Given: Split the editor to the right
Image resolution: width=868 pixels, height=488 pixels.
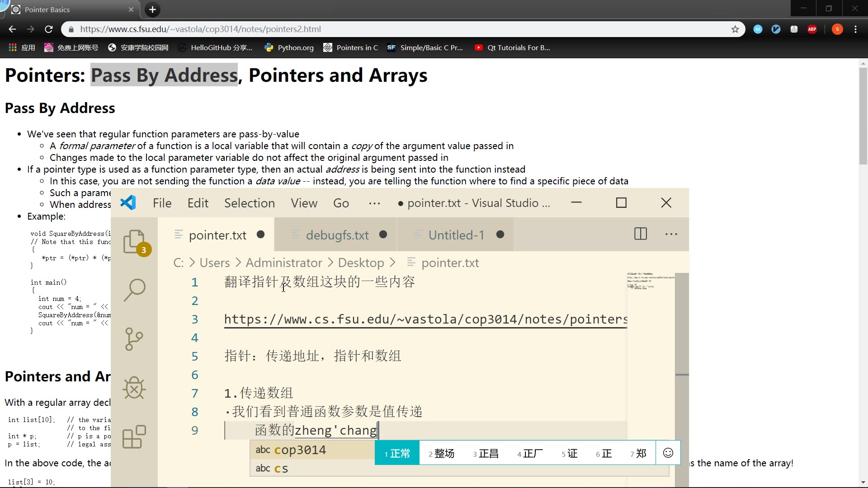Looking at the screenshot, I should point(641,234).
